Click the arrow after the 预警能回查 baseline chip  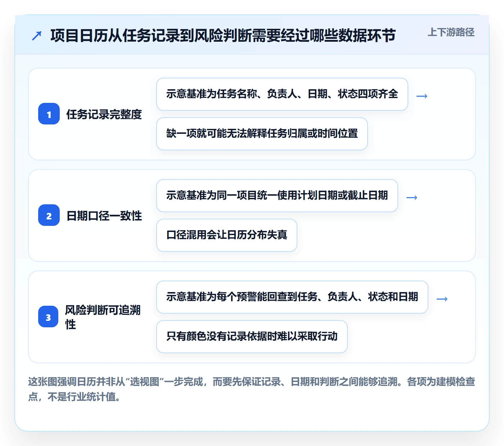442,299
